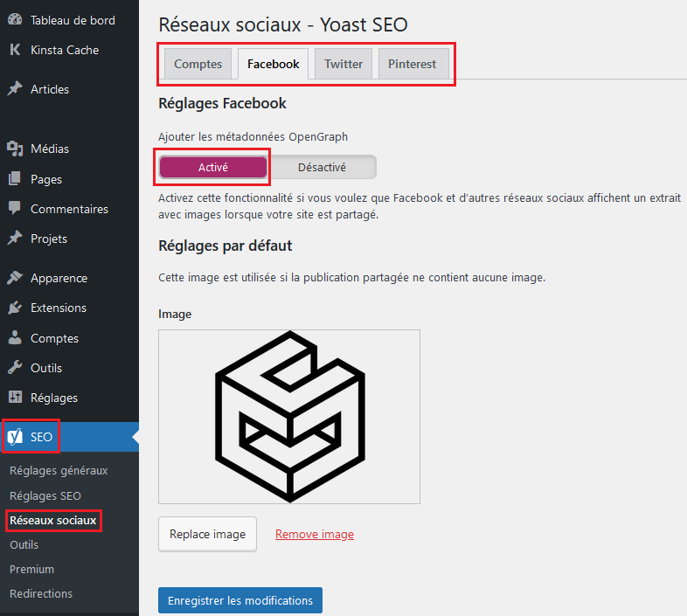The width and height of the screenshot is (687, 616).
Task: Click the Extensions plug icon
Action: pos(15,308)
